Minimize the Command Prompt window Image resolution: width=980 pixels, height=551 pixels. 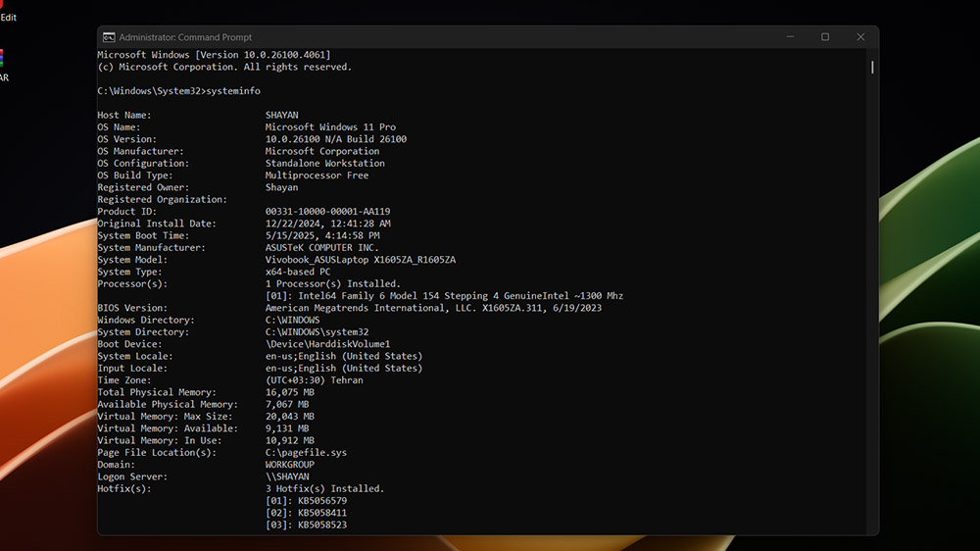click(x=790, y=37)
